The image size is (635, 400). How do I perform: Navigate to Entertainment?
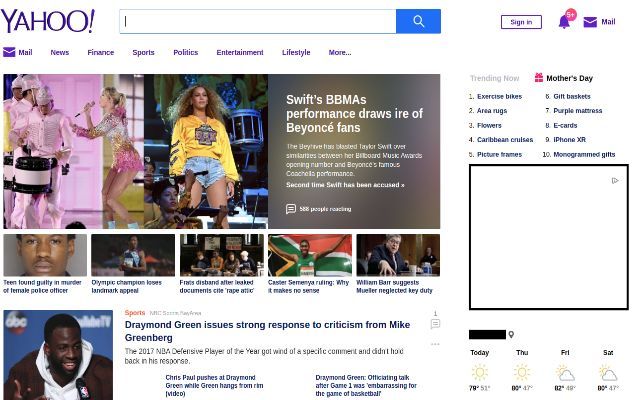pos(240,53)
